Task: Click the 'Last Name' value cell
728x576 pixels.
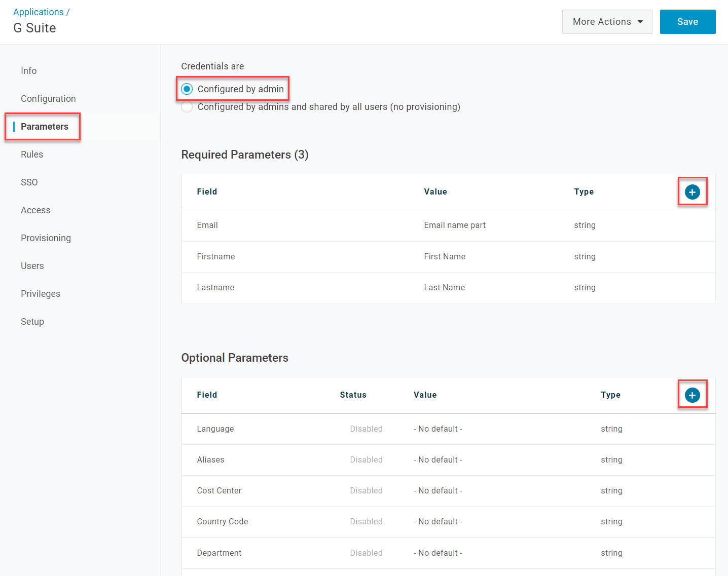Action: [445, 288]
